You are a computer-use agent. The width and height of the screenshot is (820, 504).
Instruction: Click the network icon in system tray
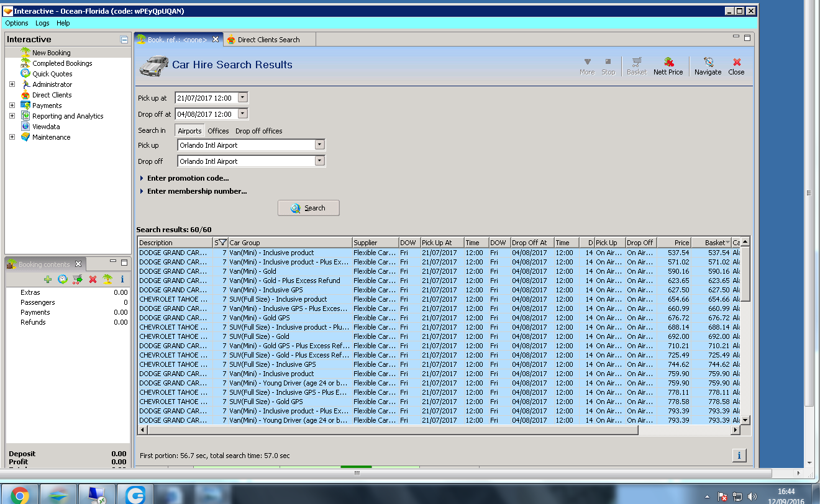(x=737, y=497)
